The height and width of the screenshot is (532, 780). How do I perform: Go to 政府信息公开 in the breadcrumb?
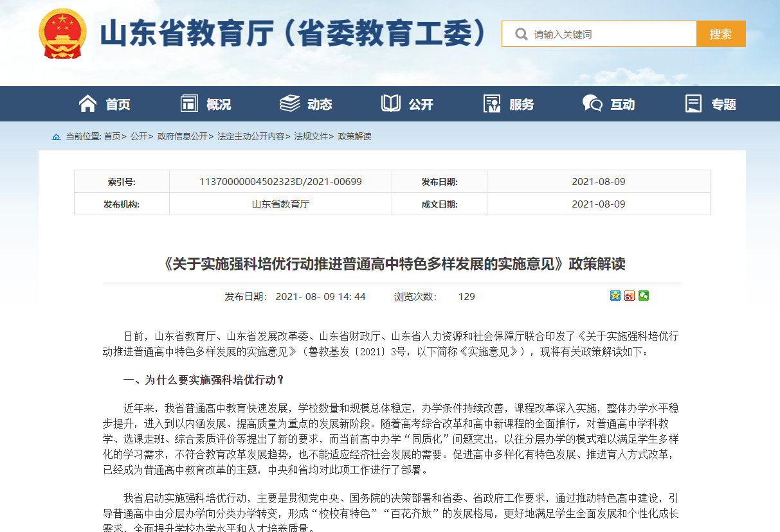click(x=183, y=136)
